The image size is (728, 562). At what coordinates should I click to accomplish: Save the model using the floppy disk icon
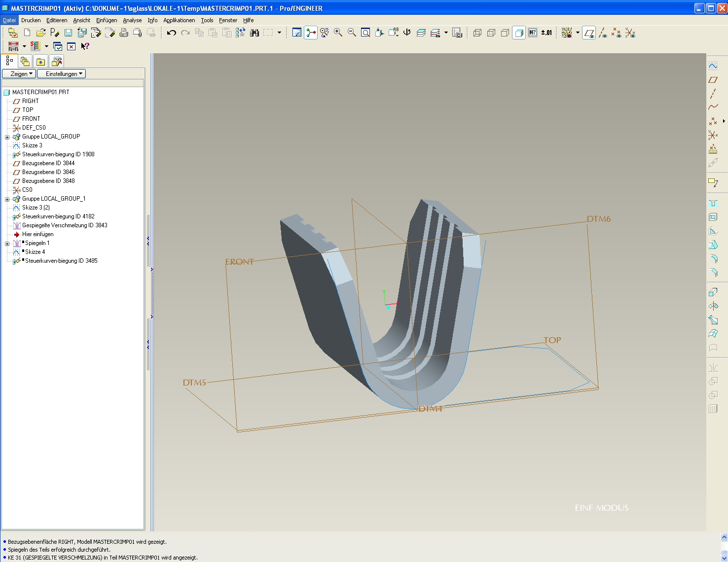[x=69, y=33]
